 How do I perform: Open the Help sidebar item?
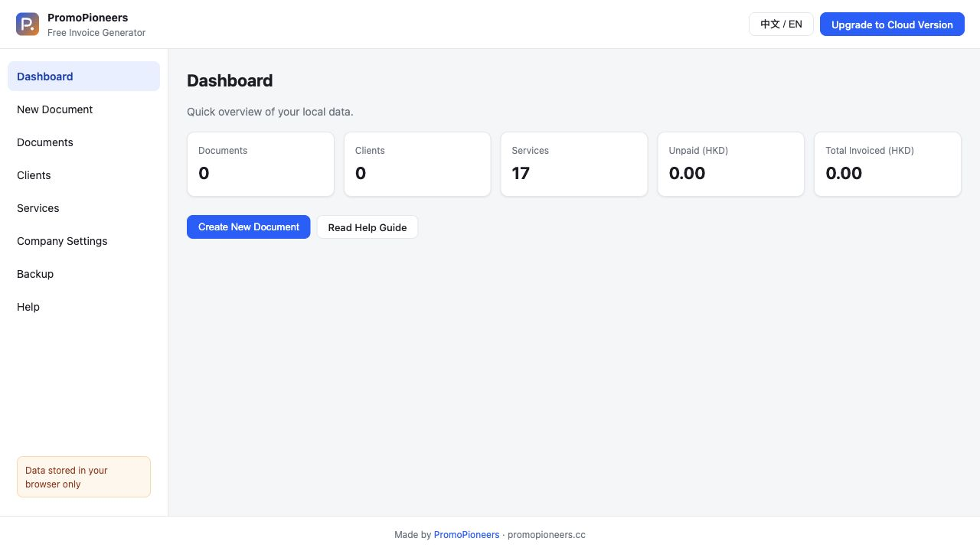[83, 307]
